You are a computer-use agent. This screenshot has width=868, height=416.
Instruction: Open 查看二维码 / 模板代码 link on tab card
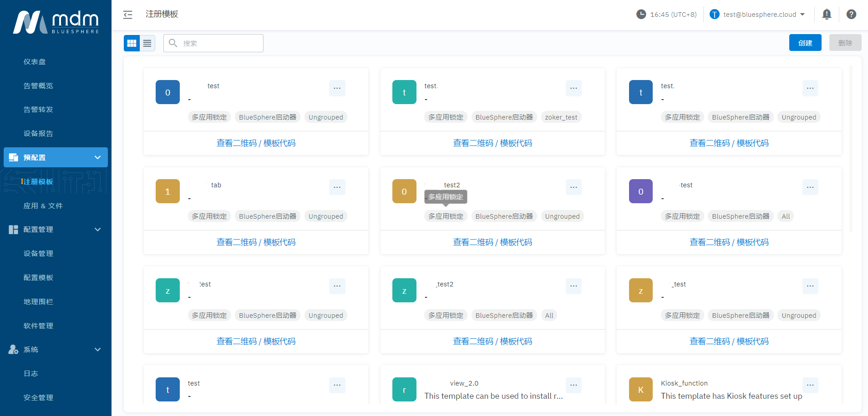tap(256, 242)
